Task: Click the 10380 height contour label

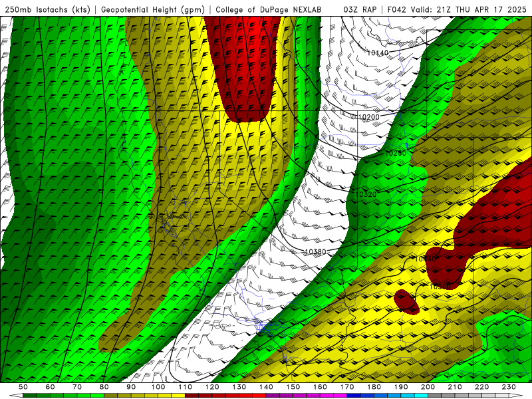Action: 315,252
